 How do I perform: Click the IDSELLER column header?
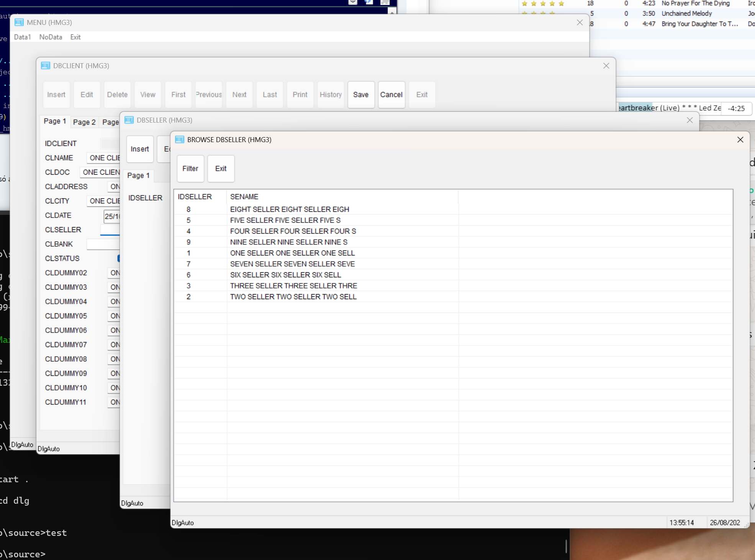tap(195, 197)
